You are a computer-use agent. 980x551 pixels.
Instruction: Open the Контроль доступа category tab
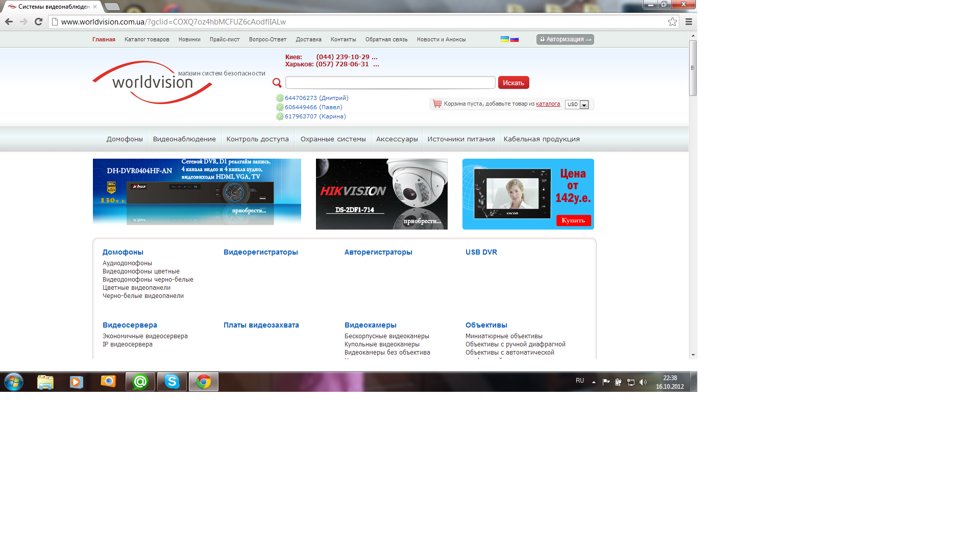click(x=258, y=139)
